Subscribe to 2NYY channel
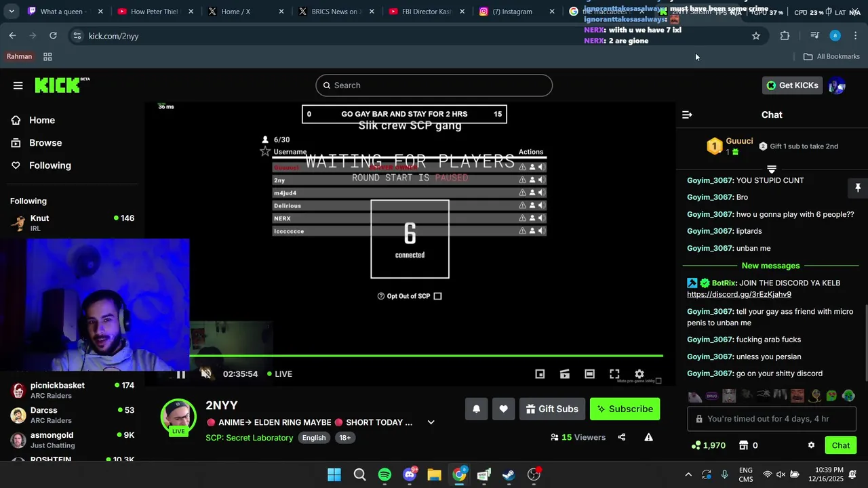 pos(625,409)
